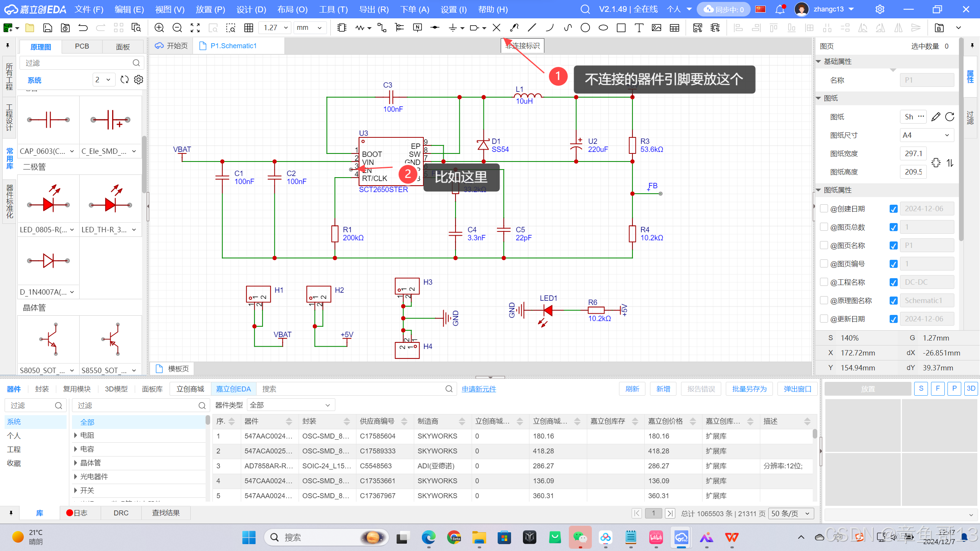The width and height of the screenshot is (980, 551).
Task: Select the Text tool in the toolbar
Action: click(x=639, y=28)
